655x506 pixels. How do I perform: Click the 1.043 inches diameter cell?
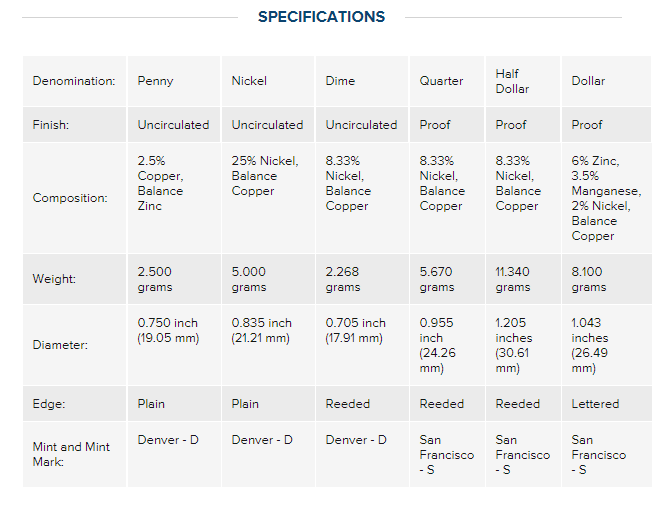point(607,345)
